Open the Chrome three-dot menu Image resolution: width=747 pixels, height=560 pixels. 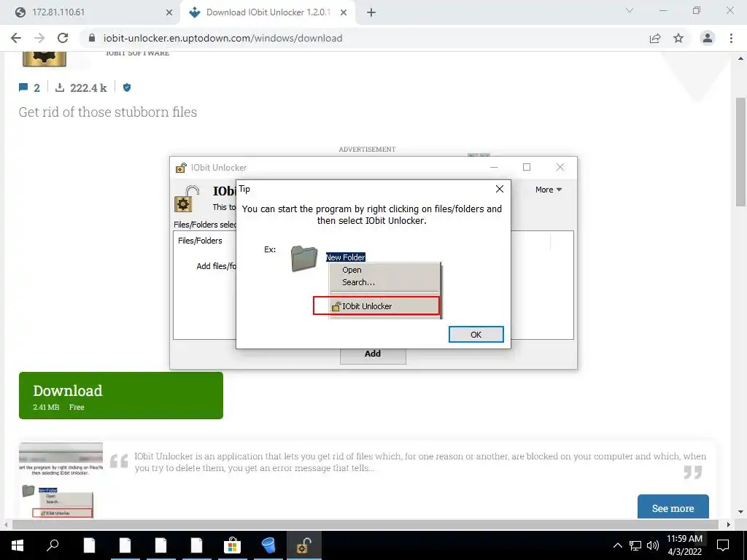click(x=731, y=38)
